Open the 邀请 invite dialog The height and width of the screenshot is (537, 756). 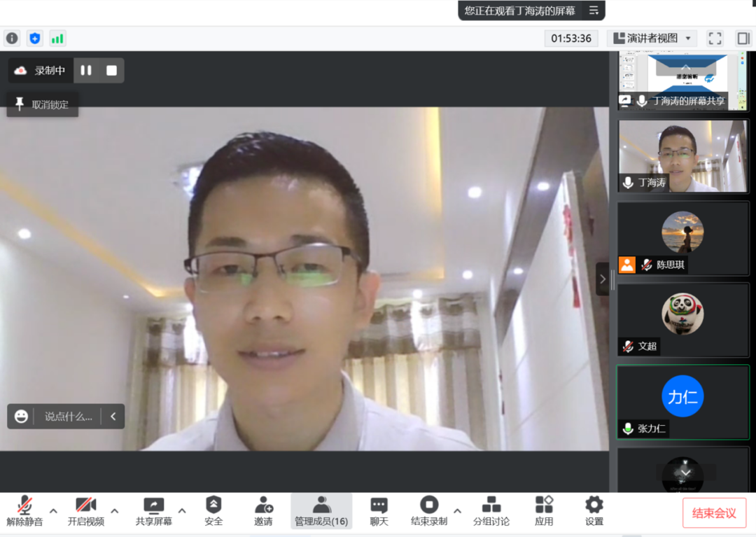(x=264, y=511)
